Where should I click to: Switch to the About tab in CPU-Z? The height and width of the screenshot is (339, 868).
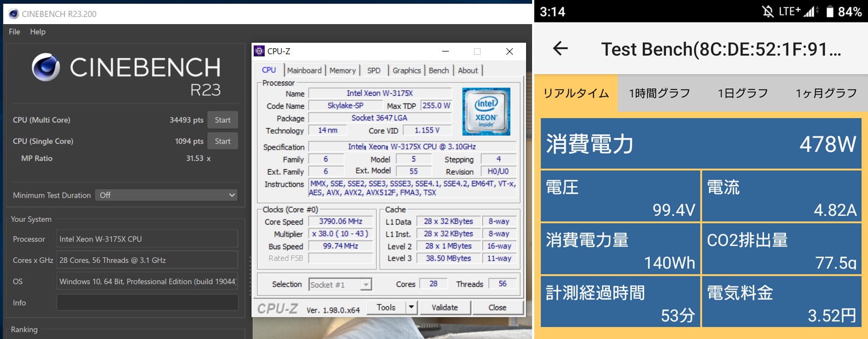click(x=468, y=71)
